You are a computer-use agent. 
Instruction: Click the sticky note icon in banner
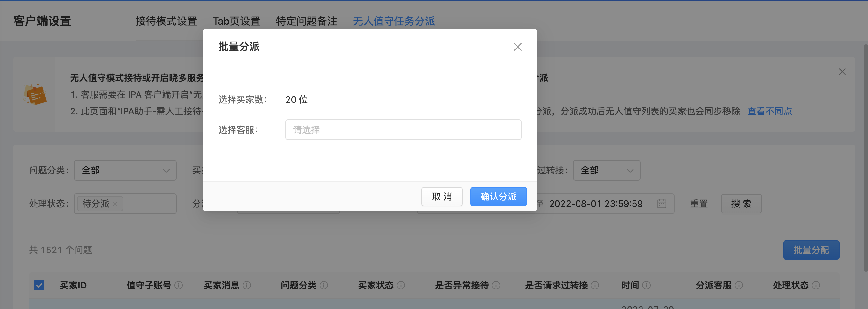pyautogui.click(x=35, y=94)
